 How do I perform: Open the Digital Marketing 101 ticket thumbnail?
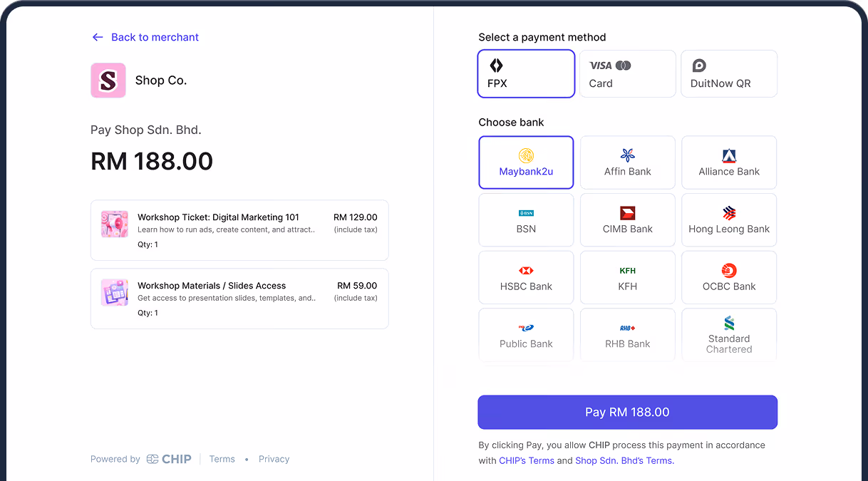coord(115,224)
